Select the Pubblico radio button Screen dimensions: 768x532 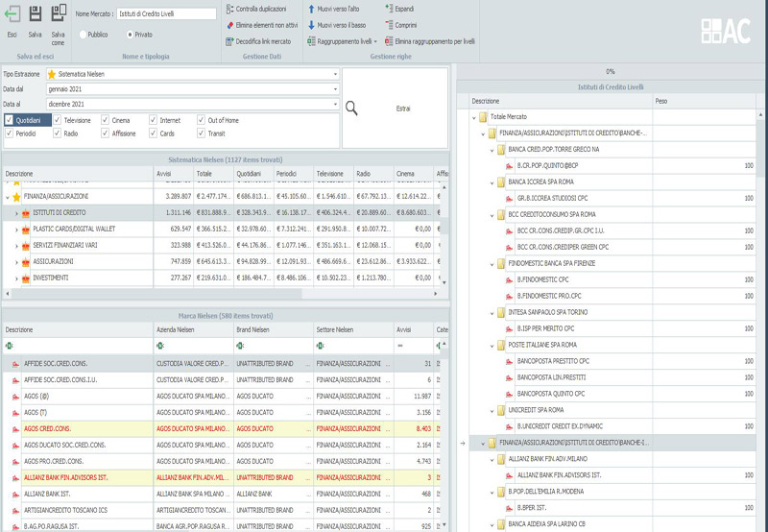[83, 34]
